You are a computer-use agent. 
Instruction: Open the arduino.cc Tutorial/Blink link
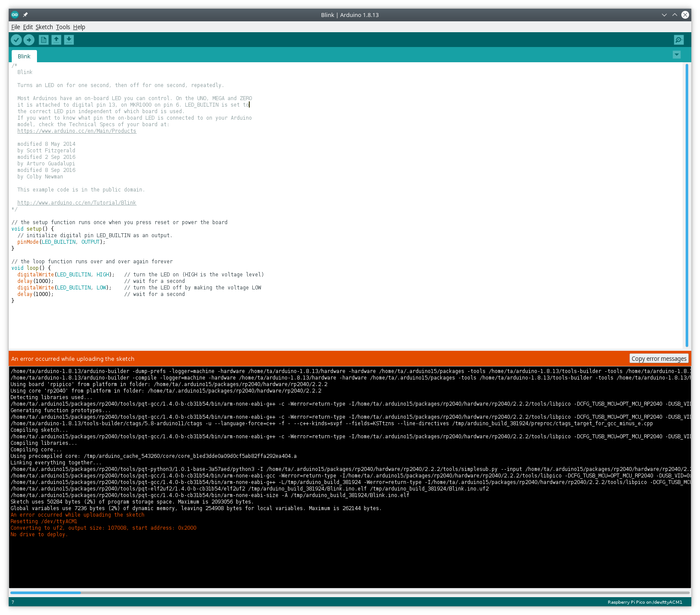77,203
